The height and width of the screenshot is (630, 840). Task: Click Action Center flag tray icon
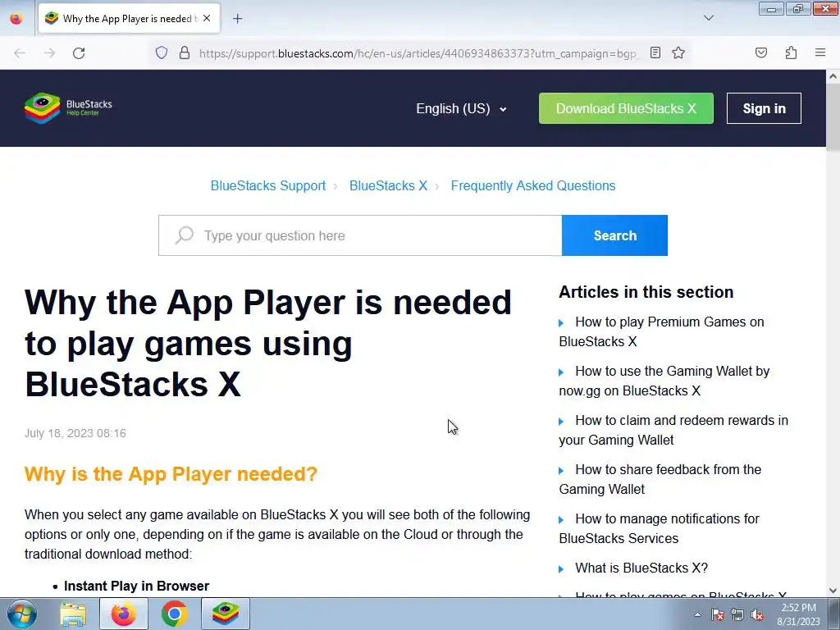pyautogui.click(x=718, y=615)
